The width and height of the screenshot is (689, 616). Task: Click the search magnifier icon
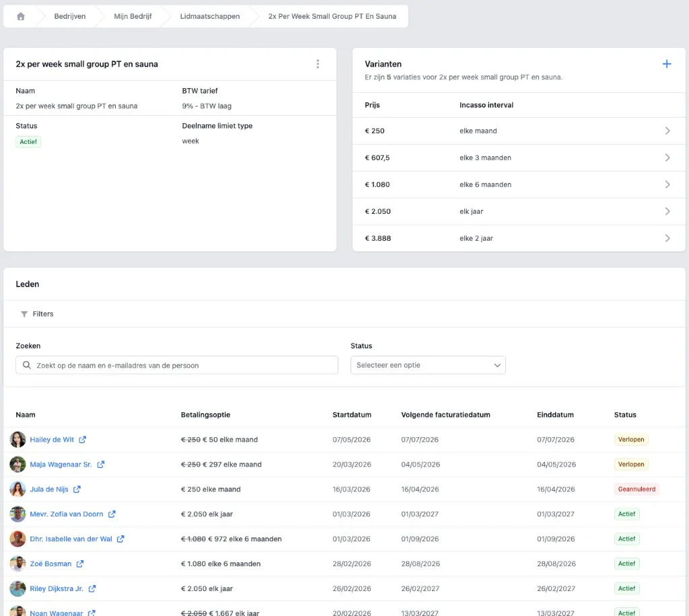click(27, 365)
